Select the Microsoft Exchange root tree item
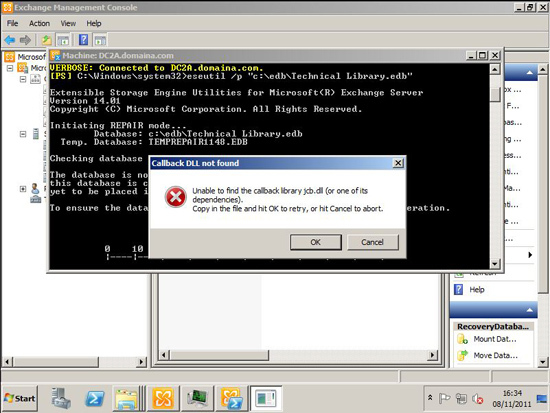550x413 pixels. pyautogui.click(x=25, y=56)
